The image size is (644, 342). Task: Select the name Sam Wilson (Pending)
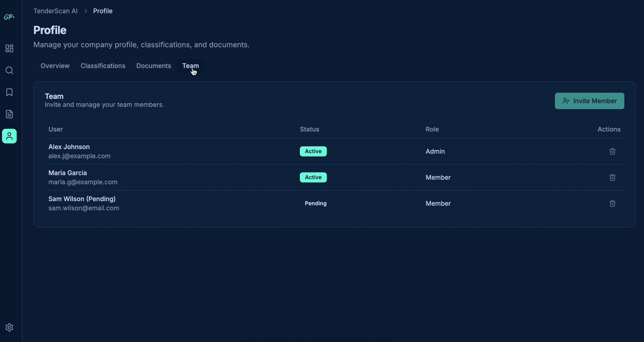tap(82, 198)
